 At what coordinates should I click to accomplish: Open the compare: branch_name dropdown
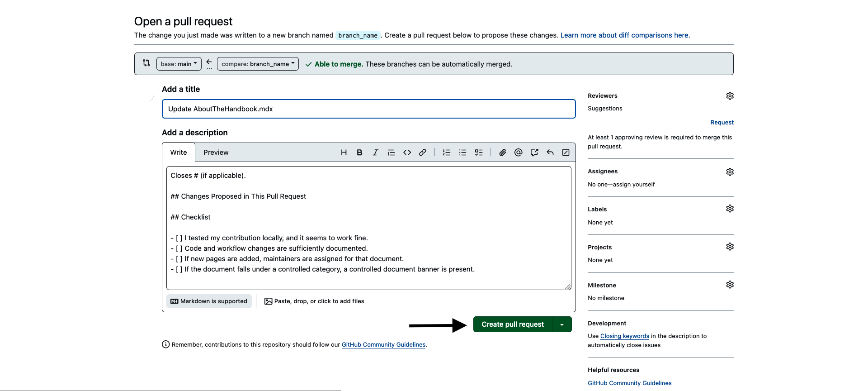[x=258, y=64]
